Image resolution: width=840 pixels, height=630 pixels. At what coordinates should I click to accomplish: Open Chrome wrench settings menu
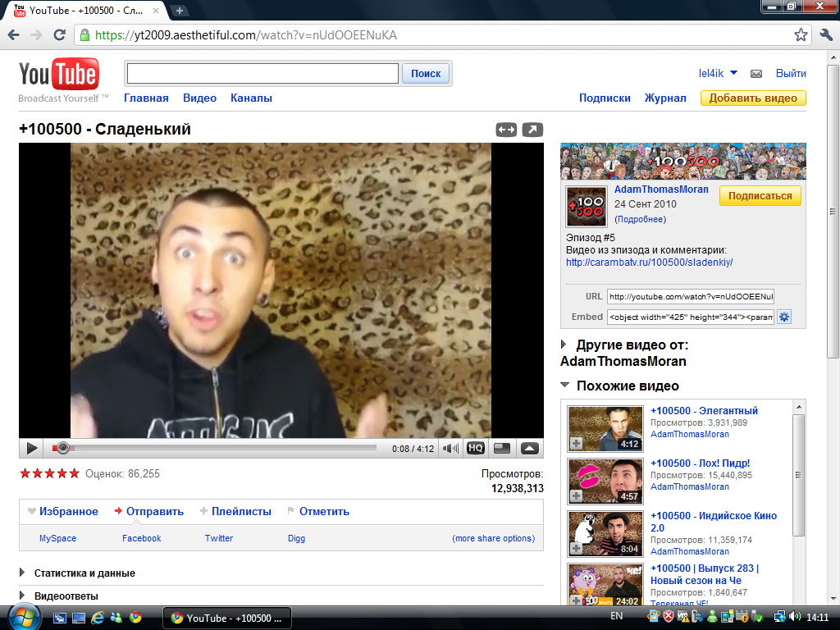tap(825, 35)
